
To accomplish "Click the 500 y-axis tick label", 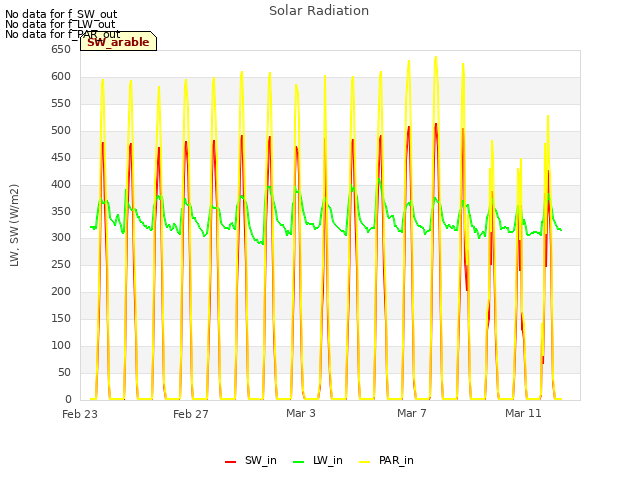I will coord(61,131).
